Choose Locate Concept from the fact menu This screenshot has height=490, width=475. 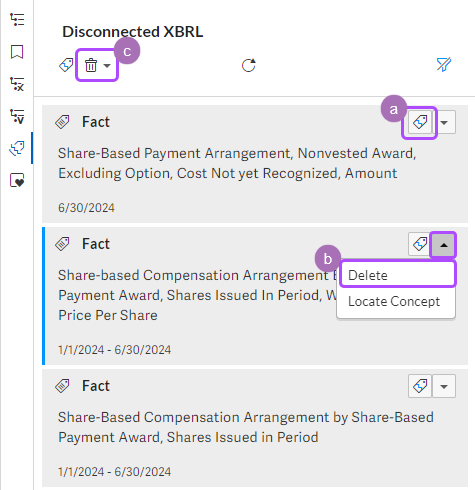click(394, 301)
